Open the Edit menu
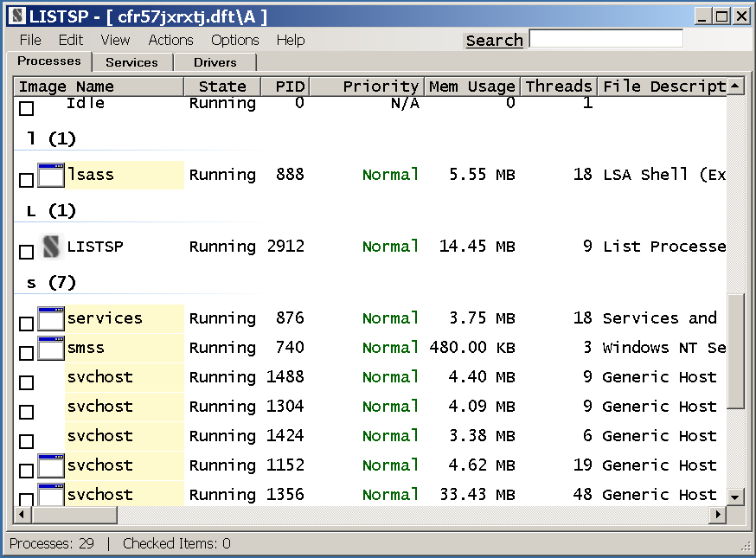The image size is (756, 558). click(71, 40)
